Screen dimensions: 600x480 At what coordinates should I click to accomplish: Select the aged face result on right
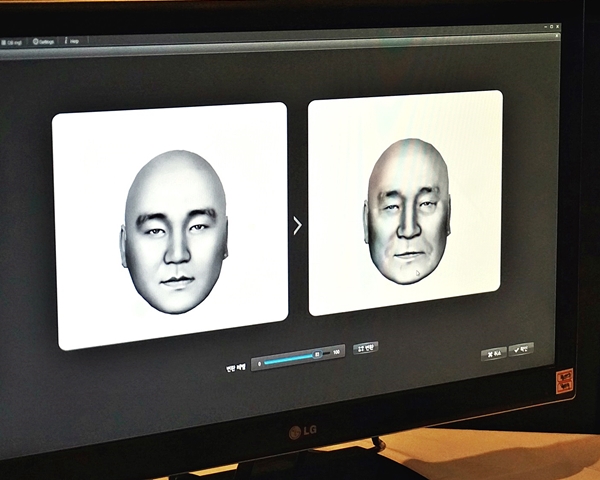pyautogui.click(x=405, y=203)
